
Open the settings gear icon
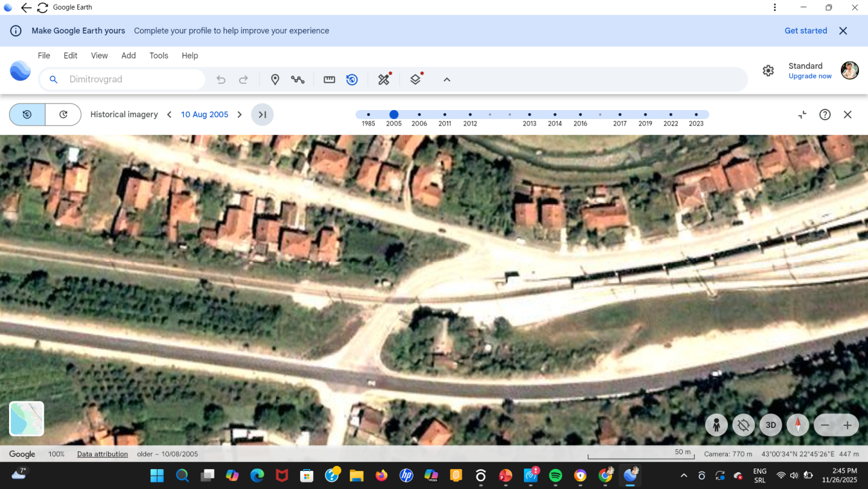(x=768, y=71)
